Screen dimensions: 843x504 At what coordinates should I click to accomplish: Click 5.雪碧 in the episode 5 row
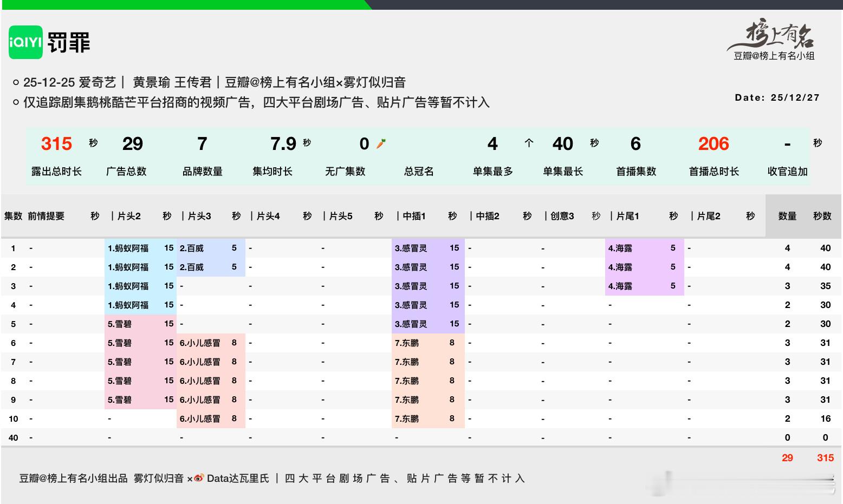pyautogui.click(x=119, y=324)
